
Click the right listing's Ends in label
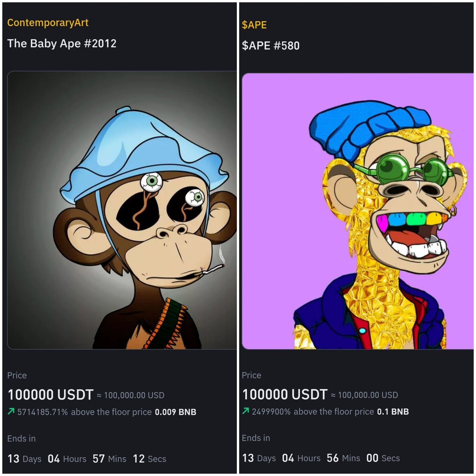(256, 438)
